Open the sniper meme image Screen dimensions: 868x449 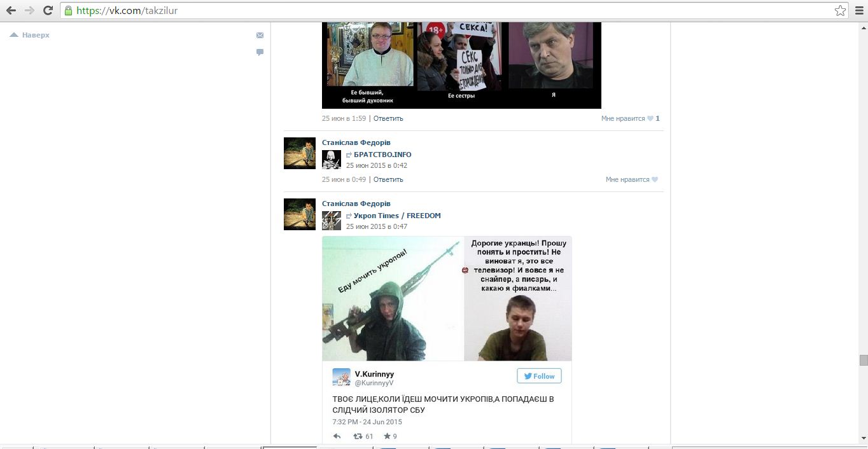(x=446, y=298)
